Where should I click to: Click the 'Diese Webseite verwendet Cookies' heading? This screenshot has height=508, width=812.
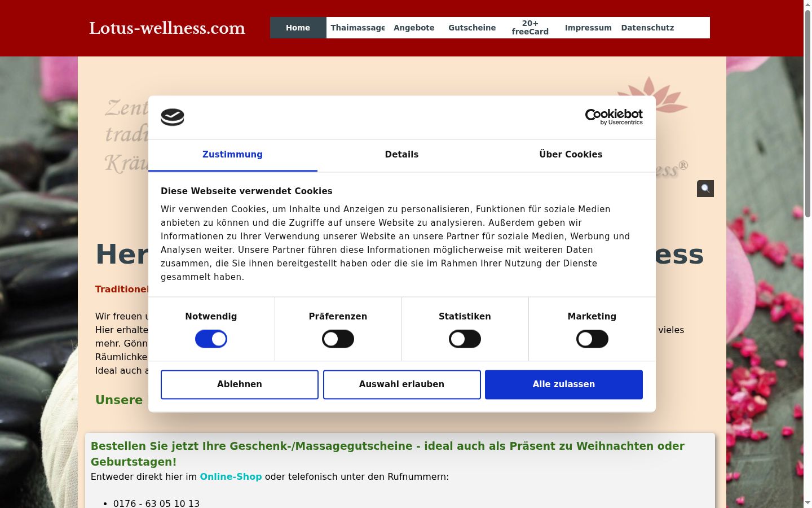tap(246, 191)
